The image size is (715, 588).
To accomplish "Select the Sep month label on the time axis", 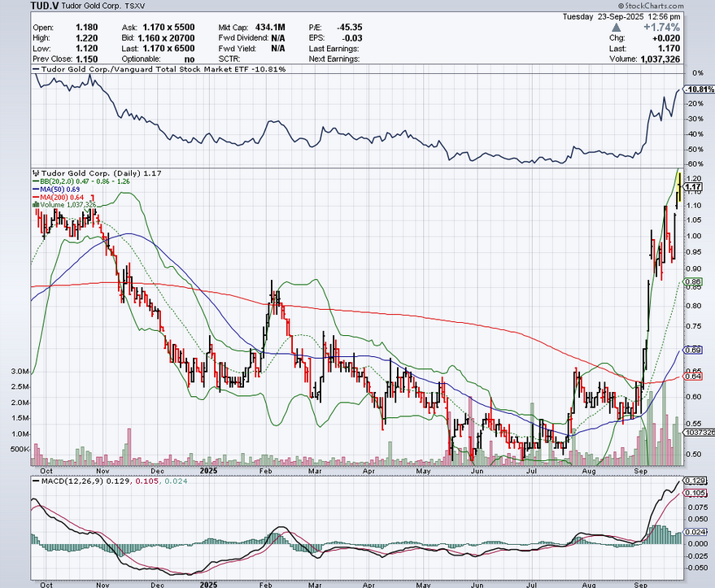I will (639, 470).
